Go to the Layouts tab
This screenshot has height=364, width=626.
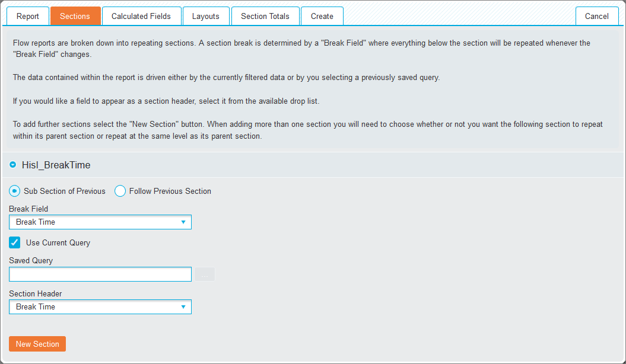(x=206, y=17)
